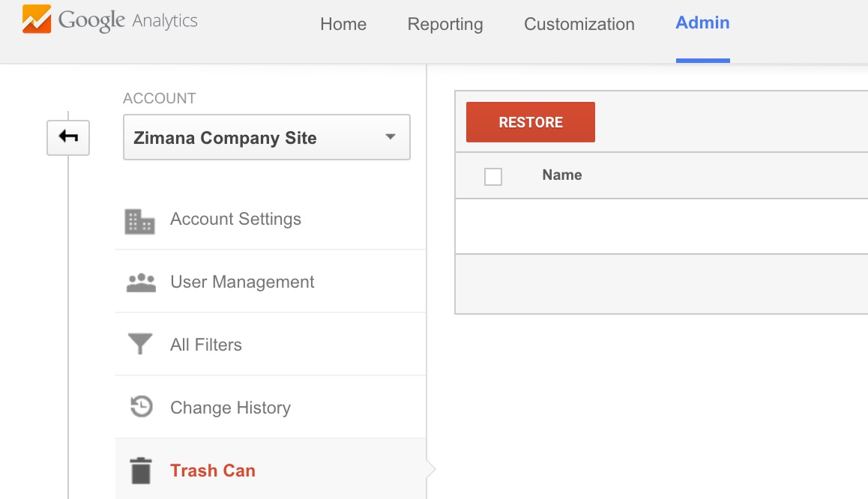Click the ACCOUNT column label
Image resolution: width=868 pixels, height=499 pixels.
160,98
